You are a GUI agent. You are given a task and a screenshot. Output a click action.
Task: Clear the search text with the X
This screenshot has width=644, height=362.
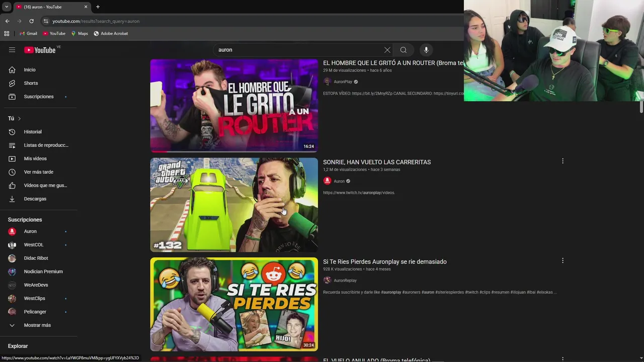(387, 50)
